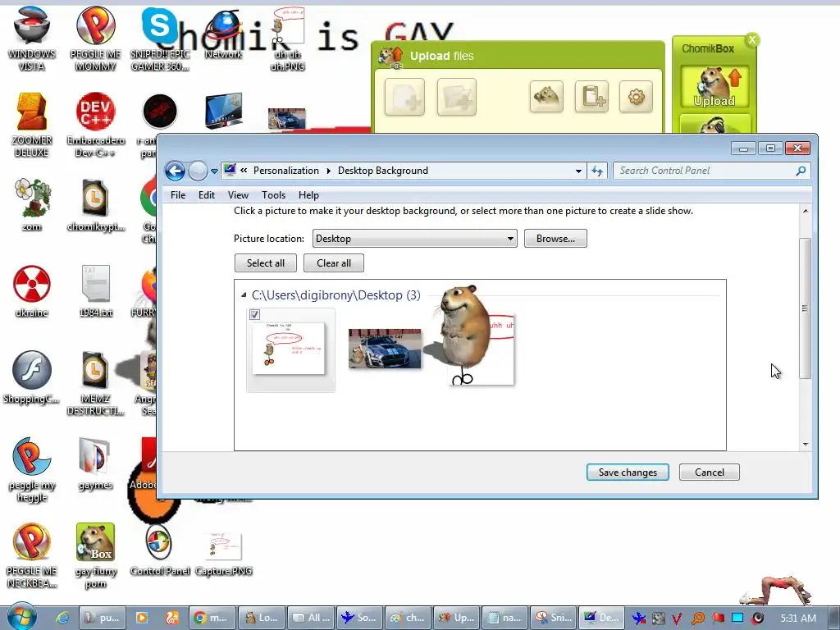Select the MEMZ DESTRUCTI... desktop icon
The width and height of the screenshot is (840, 630).
(95, 383)
